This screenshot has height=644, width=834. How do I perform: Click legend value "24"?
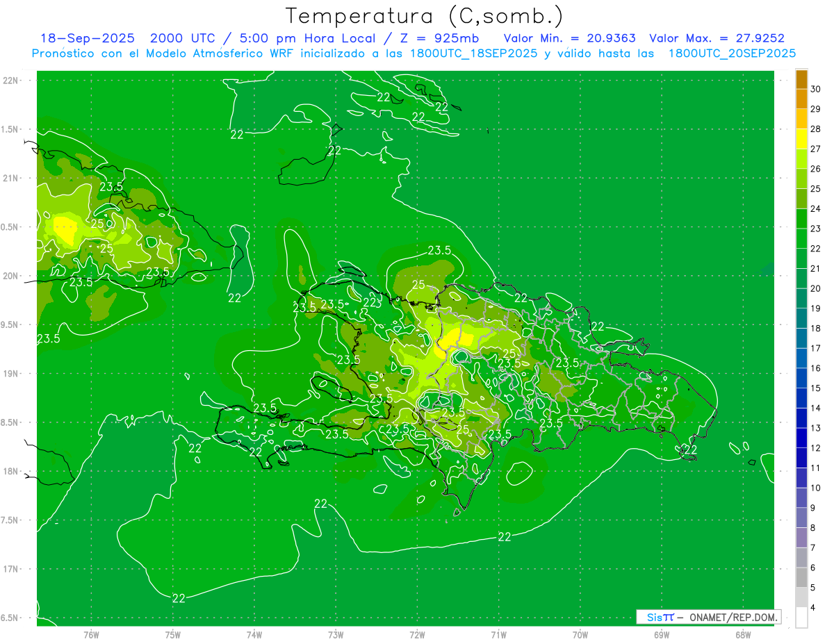816,208
